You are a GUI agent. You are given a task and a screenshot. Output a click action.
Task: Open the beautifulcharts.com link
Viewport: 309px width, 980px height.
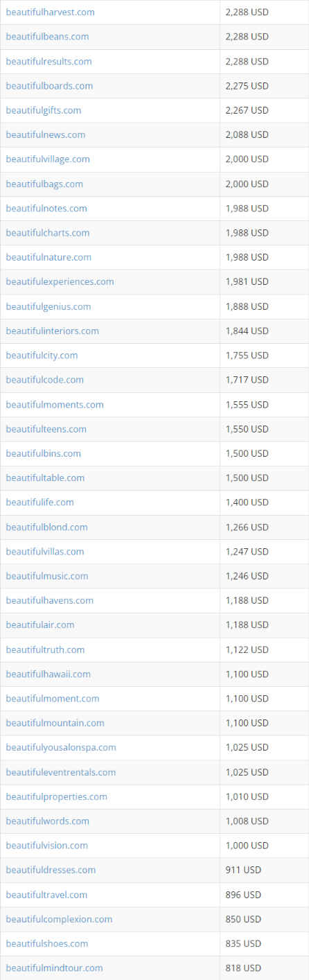coord(48,233)
